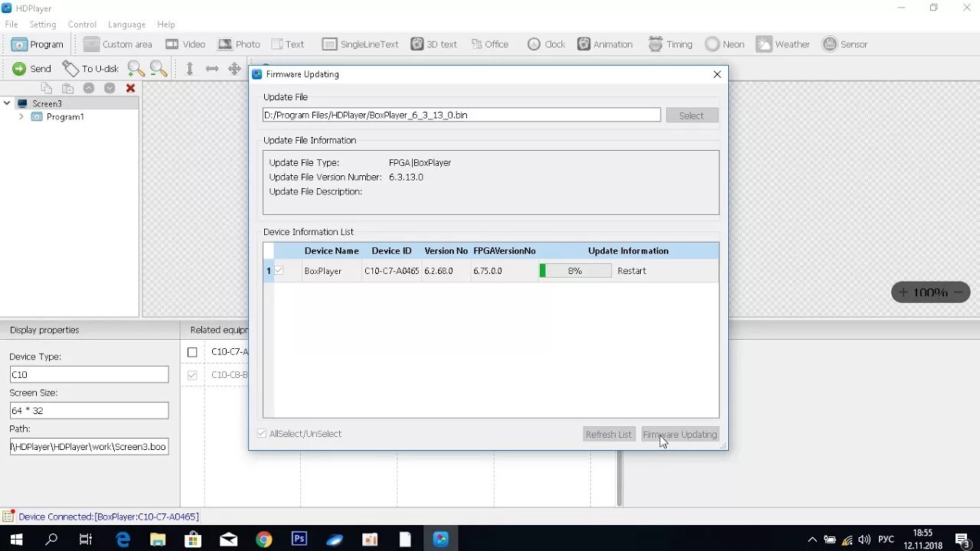This screenshot has width=980, height=551.
Task: Click the Refresh List button
Action: click(609, 434)
